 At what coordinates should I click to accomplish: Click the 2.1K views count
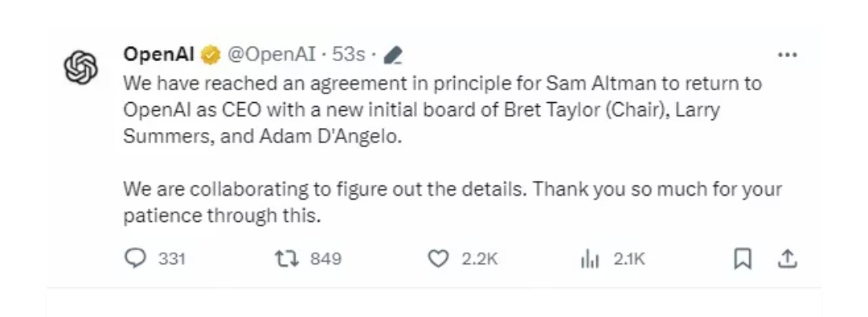tap(629, 259)
